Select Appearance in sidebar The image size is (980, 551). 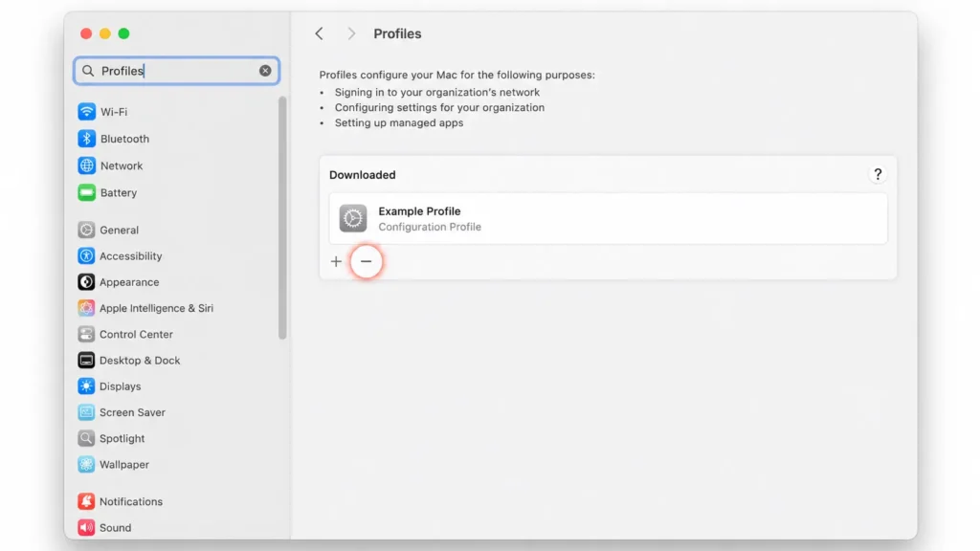click(119, 282)
